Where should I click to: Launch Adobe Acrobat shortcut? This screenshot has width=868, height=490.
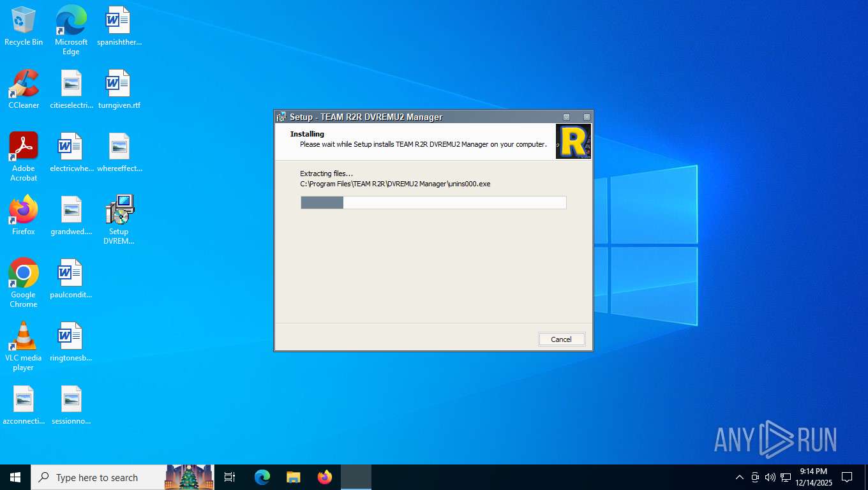24,157
